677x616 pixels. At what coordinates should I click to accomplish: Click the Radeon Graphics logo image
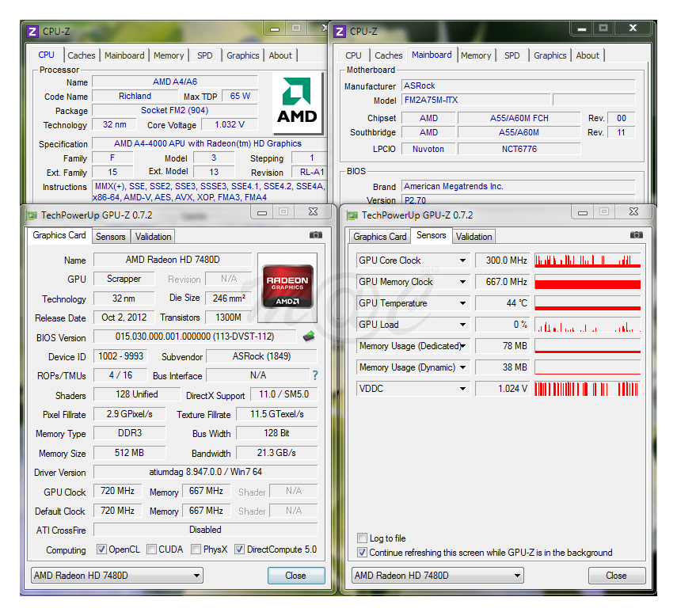[287, 286]
